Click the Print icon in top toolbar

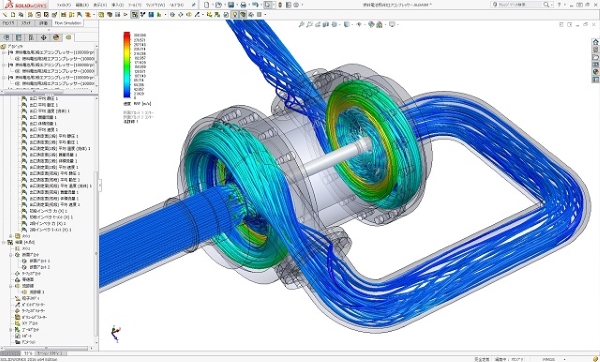[243, 5]
